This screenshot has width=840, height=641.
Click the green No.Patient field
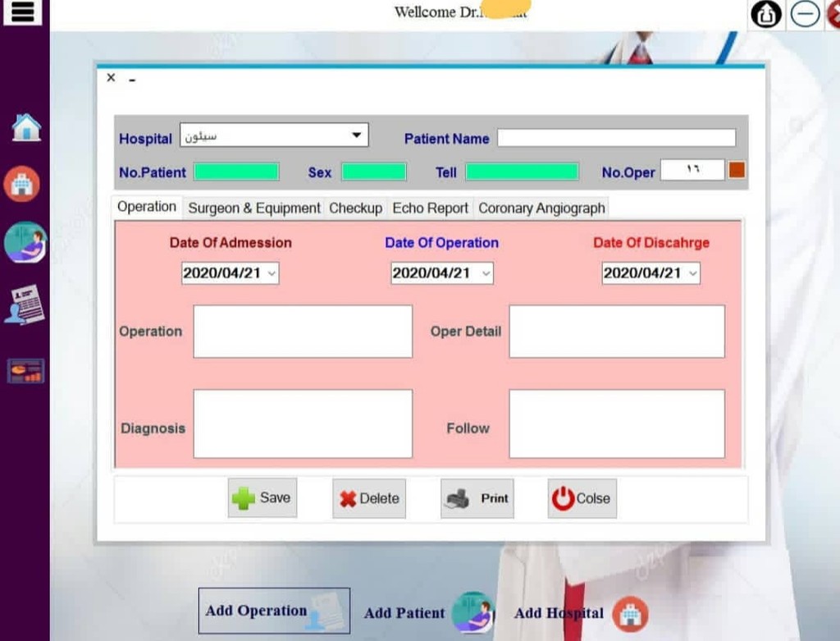(x=236, y=172)
